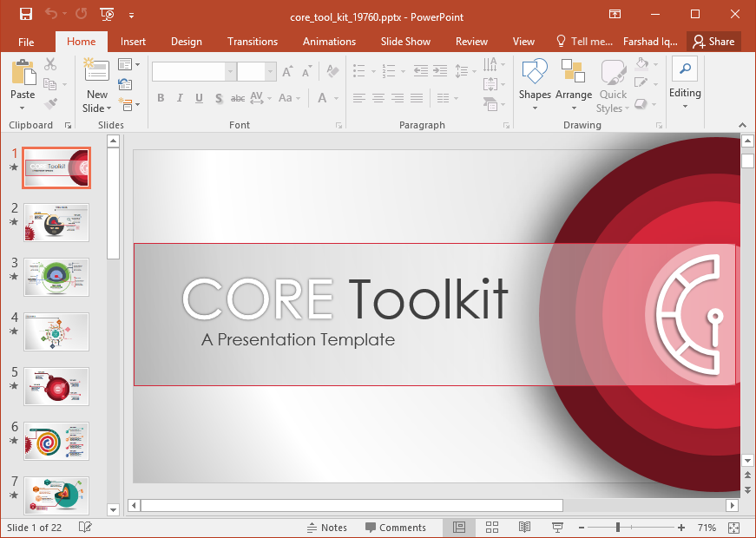Open the Animations ribbon tab
The image size is (756, 538).
point(329,42)
